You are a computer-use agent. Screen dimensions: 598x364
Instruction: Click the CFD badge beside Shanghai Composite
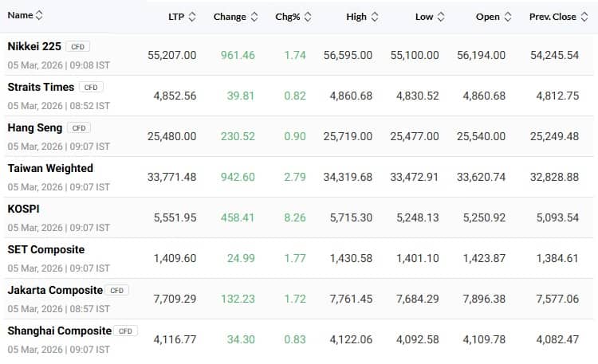tap(125, 331)
